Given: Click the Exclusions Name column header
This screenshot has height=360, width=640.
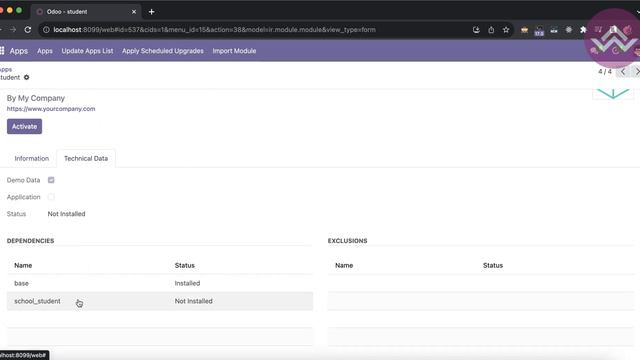Looking at the screenshot, I should pyautogui.click(x=344, y=265).
